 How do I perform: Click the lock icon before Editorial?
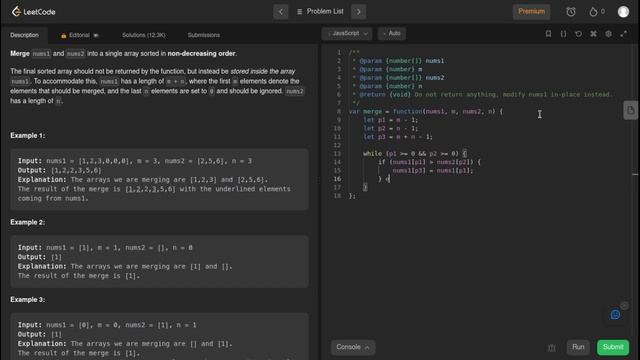(64, 36)
